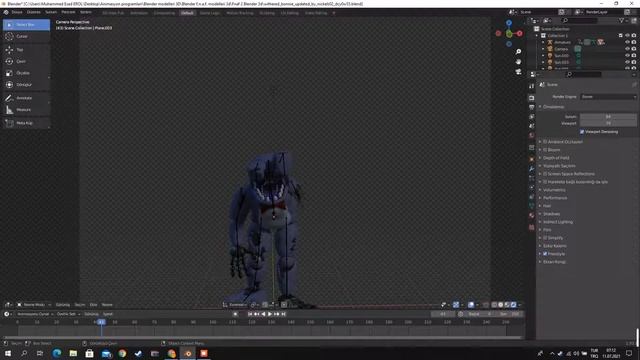
Task: Open the Object Mode (Nesne Modu) dropdown
Action: tap(34, 305)
